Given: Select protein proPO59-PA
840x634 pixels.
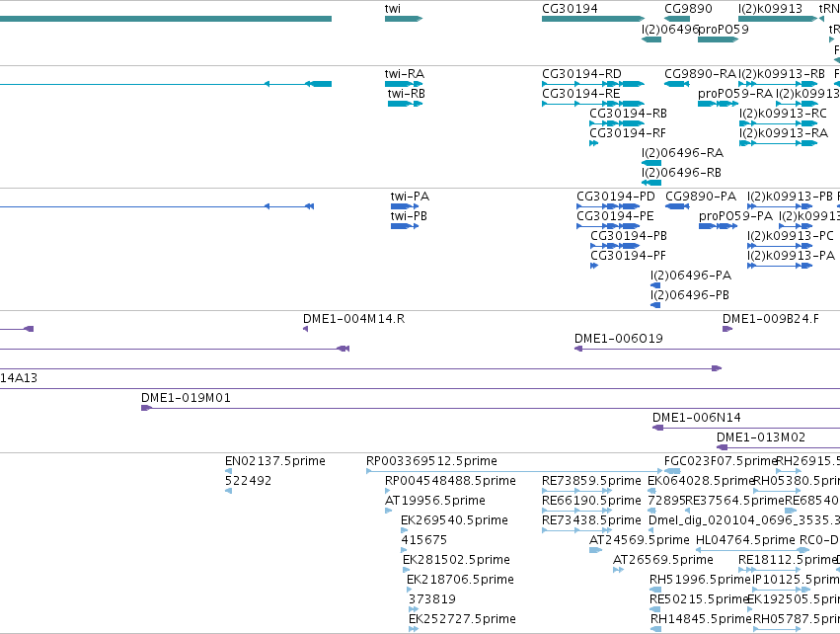Looking at the screenshot, I should pyautogui.click(x=719, y=226).
